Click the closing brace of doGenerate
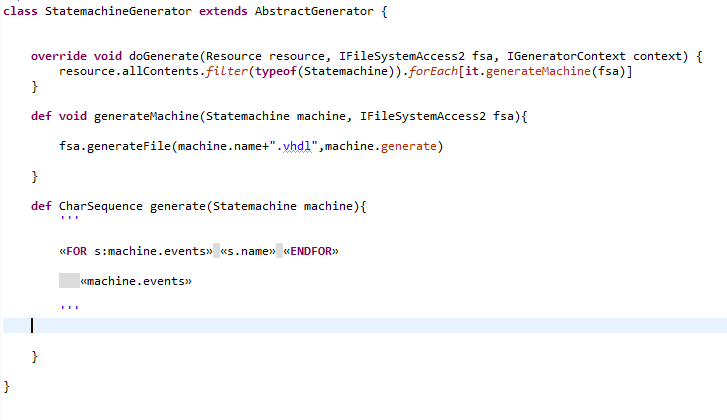The height and width of the screenshot is (420, 727). point(34,87)
